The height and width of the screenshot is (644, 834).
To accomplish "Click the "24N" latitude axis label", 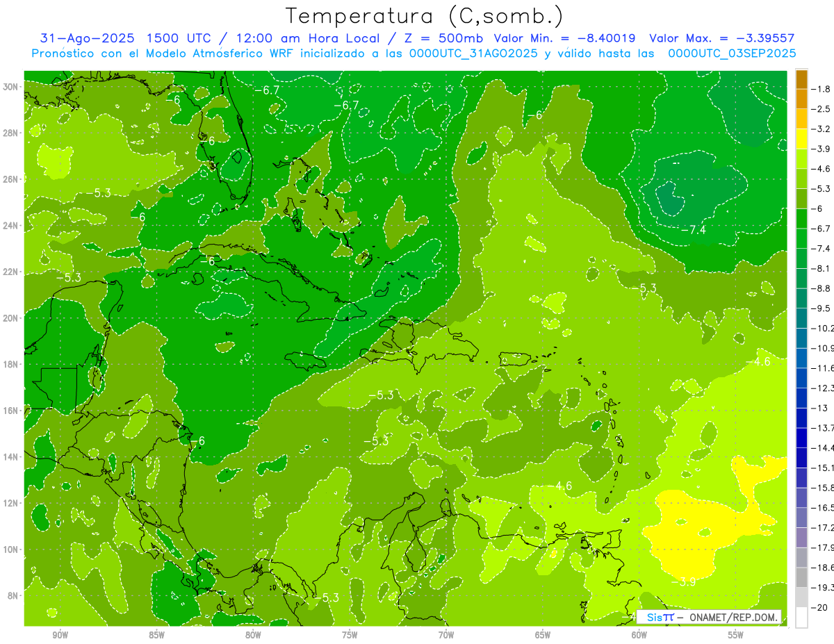I will click(12, 225).
